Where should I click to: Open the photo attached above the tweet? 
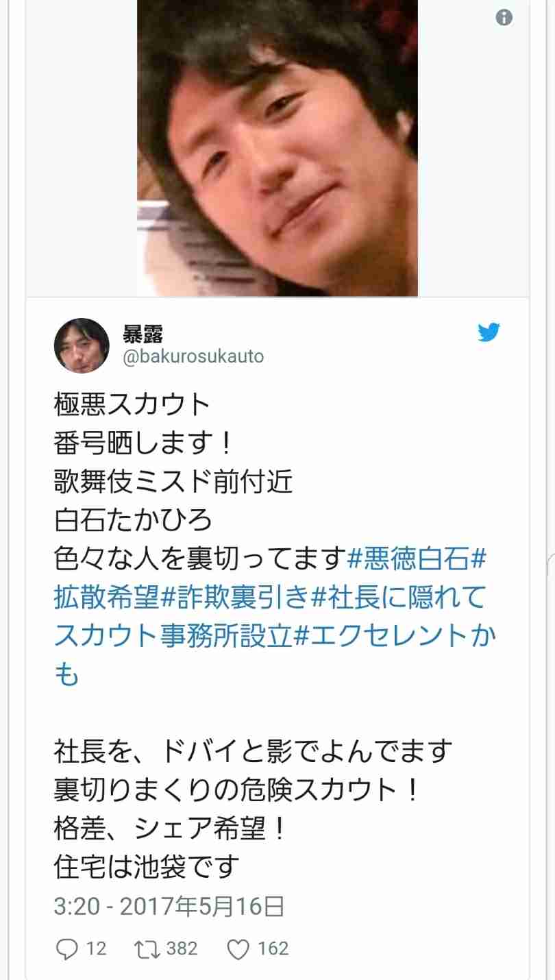pyautogui.click(x=277, y=148)
